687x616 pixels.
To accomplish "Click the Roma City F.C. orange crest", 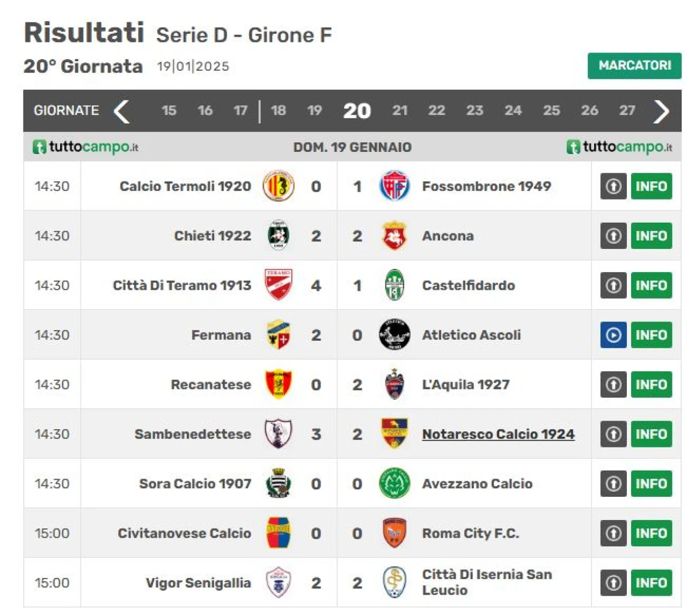I will 394,533.
